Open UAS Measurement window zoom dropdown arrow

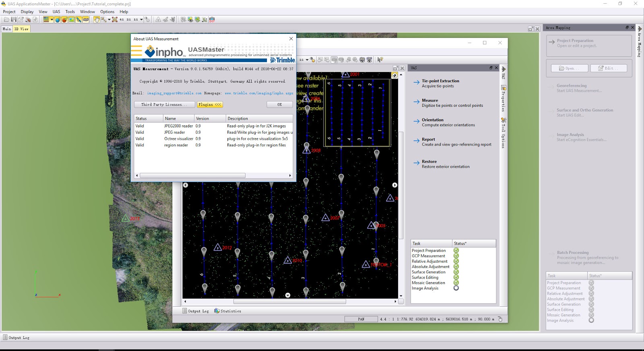click(x=307, y=60)
